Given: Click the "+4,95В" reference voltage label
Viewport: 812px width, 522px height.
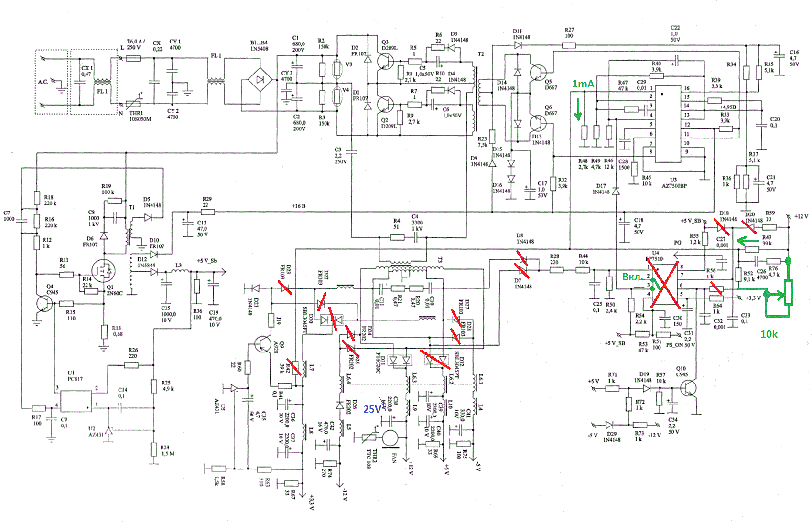Looking at the screenshot, I should 728,107.
